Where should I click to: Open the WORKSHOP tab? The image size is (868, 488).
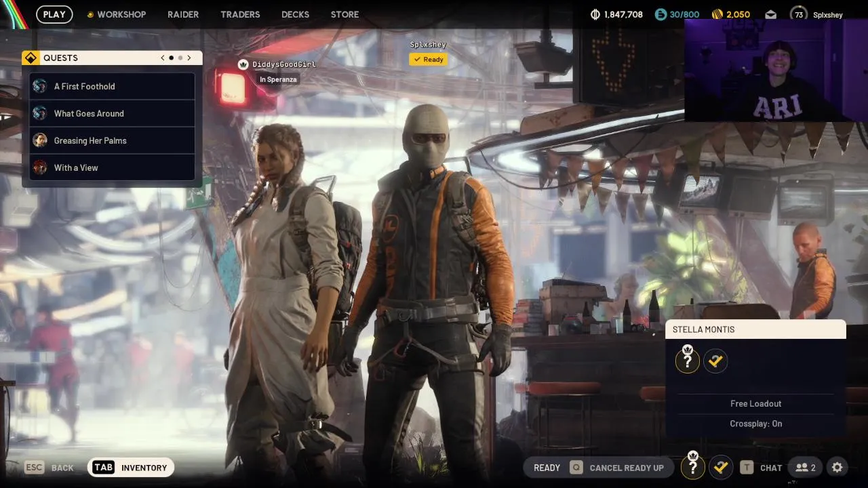click(116, 14)
